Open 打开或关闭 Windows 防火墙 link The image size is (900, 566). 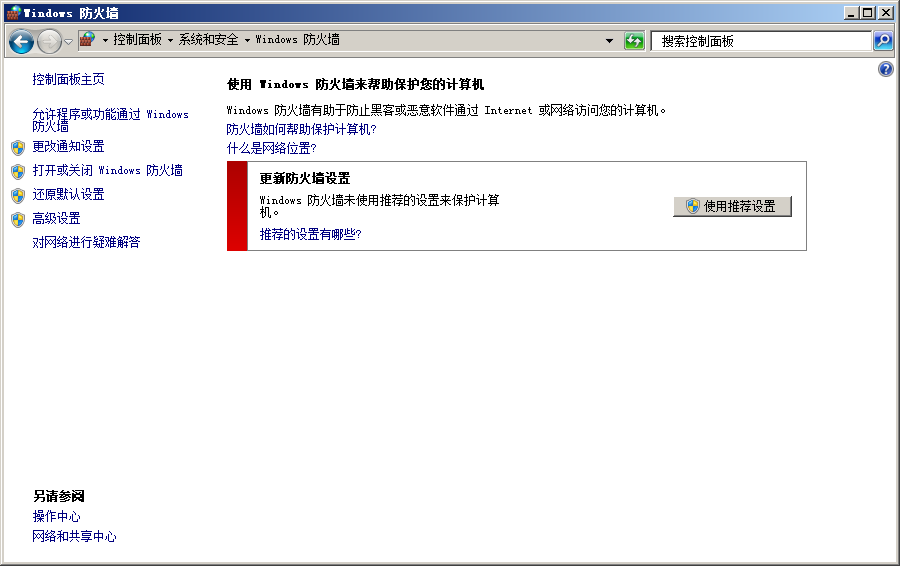pyautogui.click(x=107, y=170)
